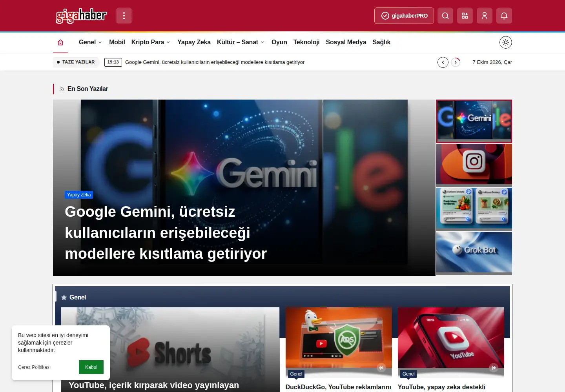
Task: Click the TAZE YAZILAR label
Action: [76, 62]
